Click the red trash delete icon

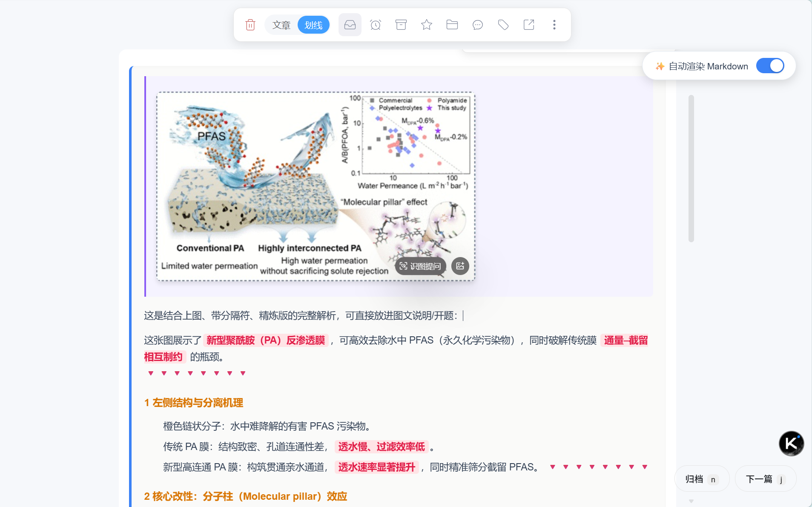(250, 25)
